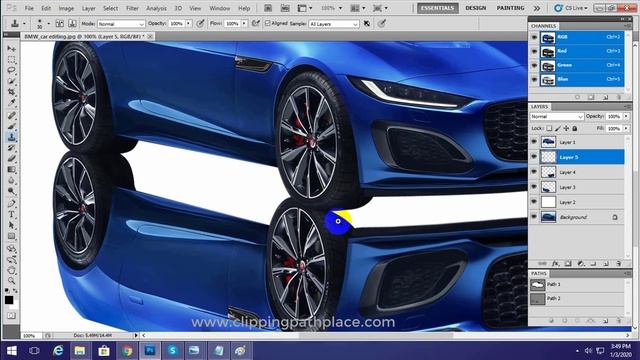Viewport: 640px width, 360px height.
Task: Hide Layer 5 with its eye icon
Action: point(534,157)
